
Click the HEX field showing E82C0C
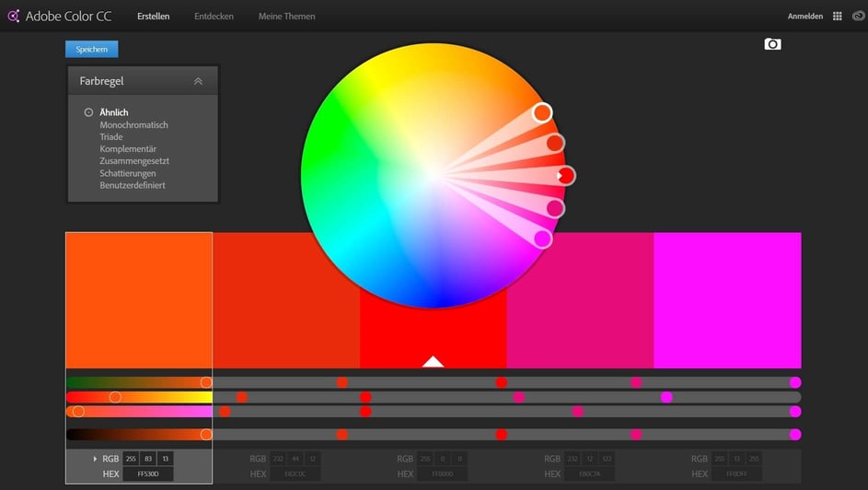pyautogui.click(x=295, y=474)
